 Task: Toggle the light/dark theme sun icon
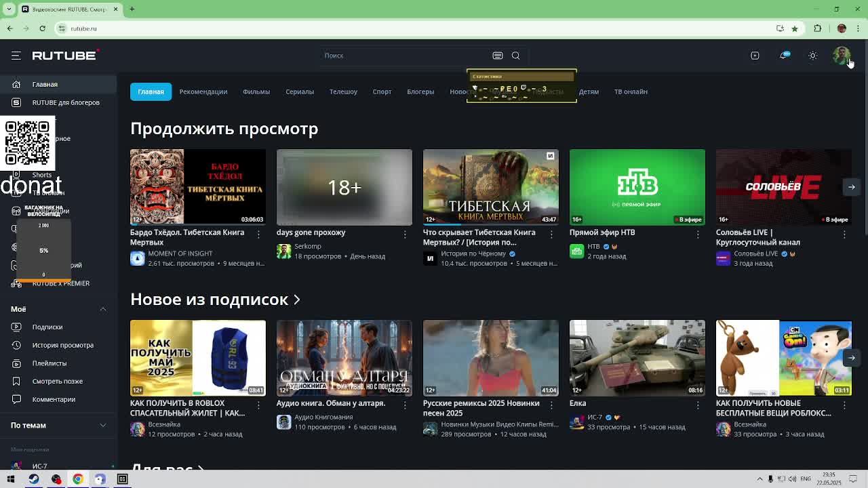(x=812, y=56)
